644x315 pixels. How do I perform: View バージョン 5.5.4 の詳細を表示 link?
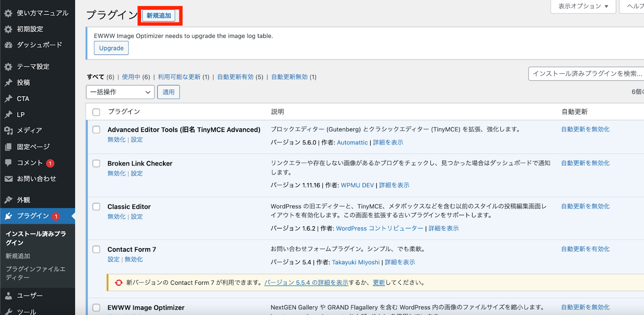[306, 283]
